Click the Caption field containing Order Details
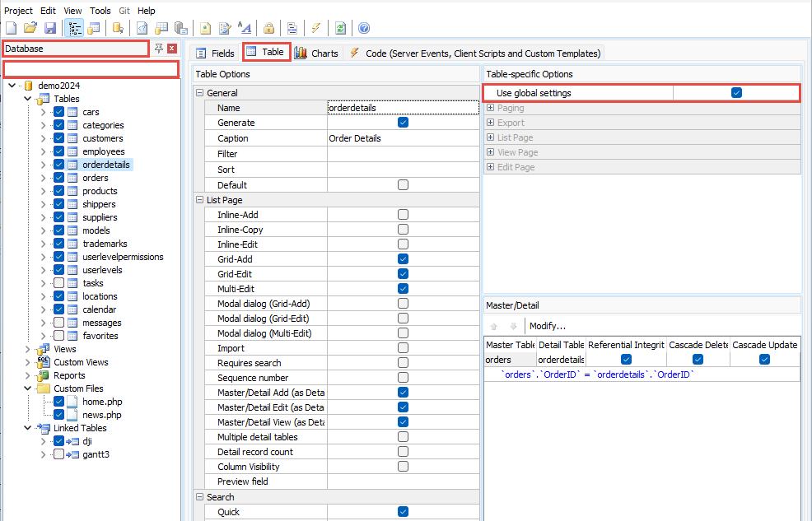 402,138
